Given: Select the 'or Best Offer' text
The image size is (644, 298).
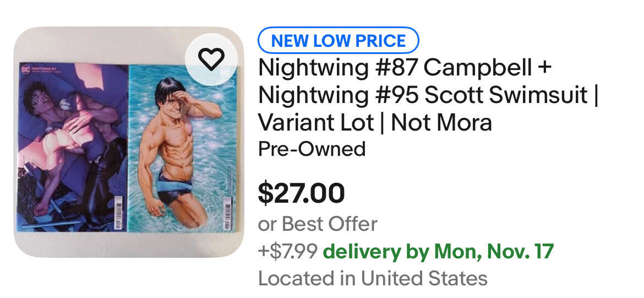Looking at the screenshot, I should 318,224.
